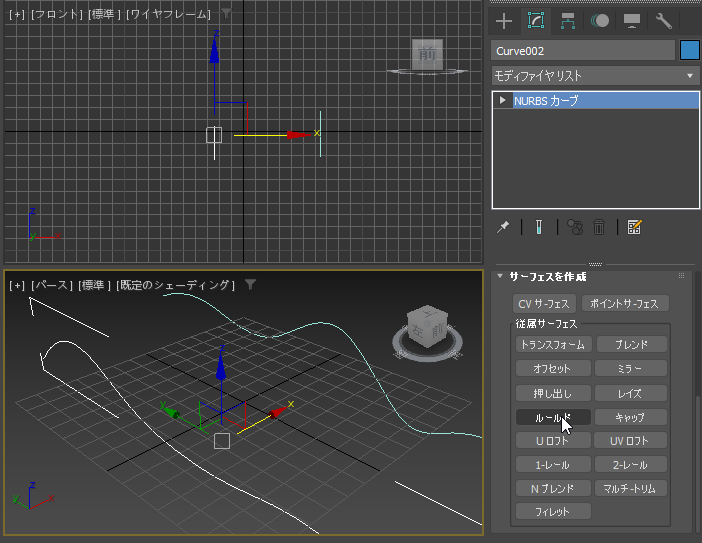Click the front viewport filter funnel icon

point(227,13)
